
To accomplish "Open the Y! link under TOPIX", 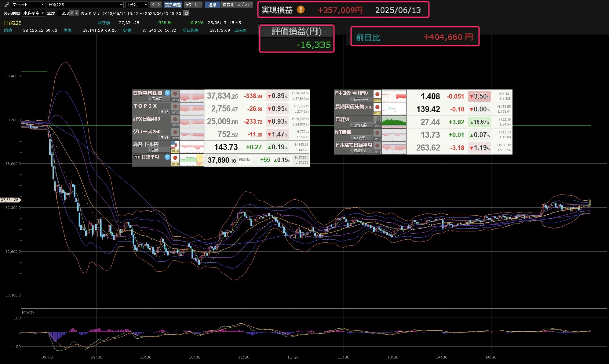I will (x=164, y=112).
